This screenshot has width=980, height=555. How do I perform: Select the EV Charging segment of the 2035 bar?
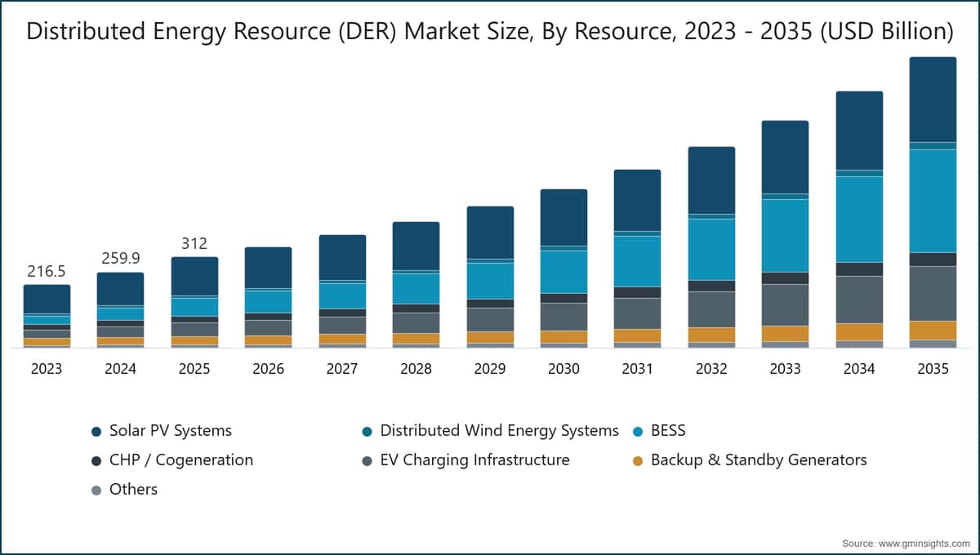(x=933, y=293)
